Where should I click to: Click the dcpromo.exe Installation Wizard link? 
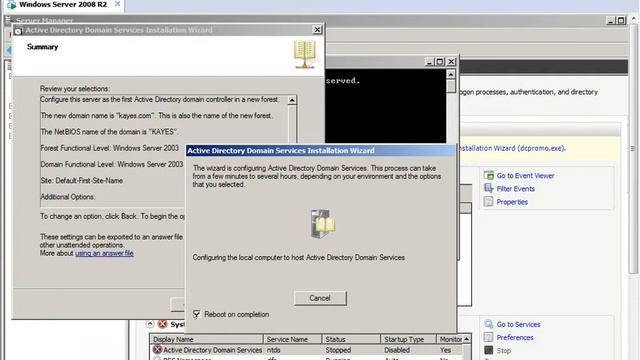(x=512, y=148)
